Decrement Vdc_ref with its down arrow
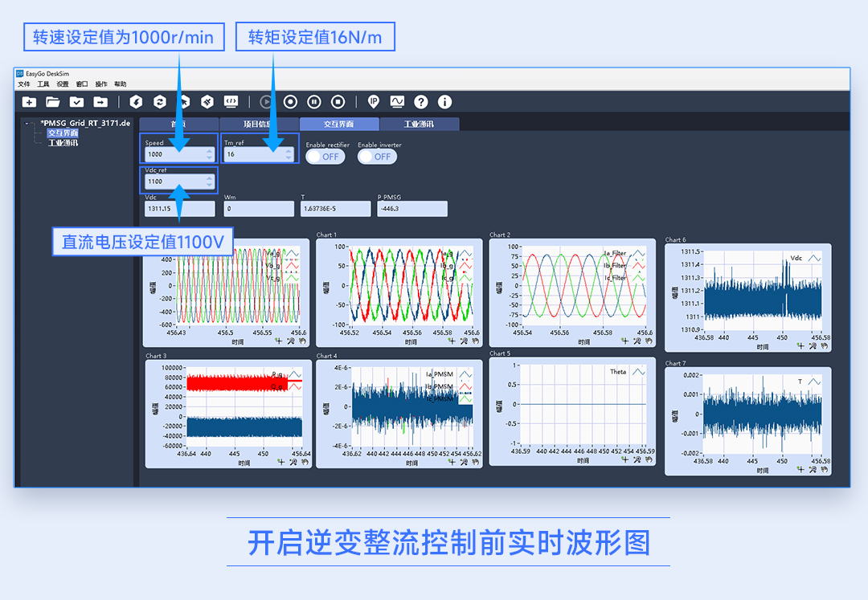The image size is (868, 600). (209, 185)
